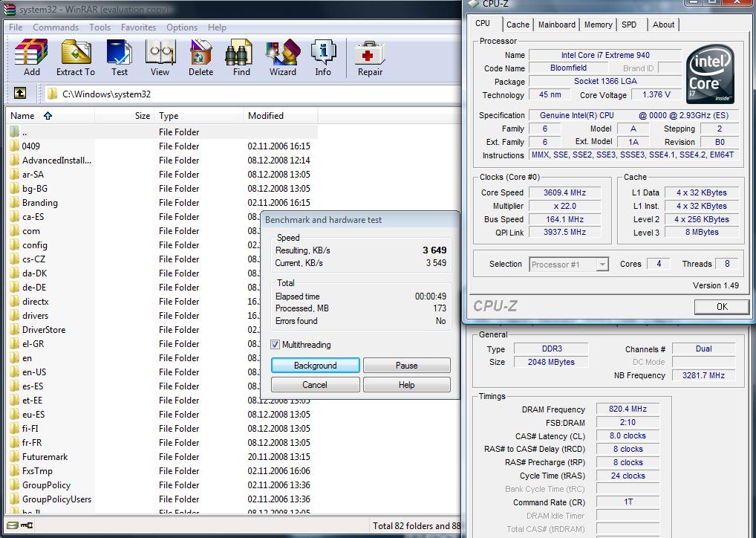Click the Size column header
Viewport: 756px width, 538px height.
(124, 116)
